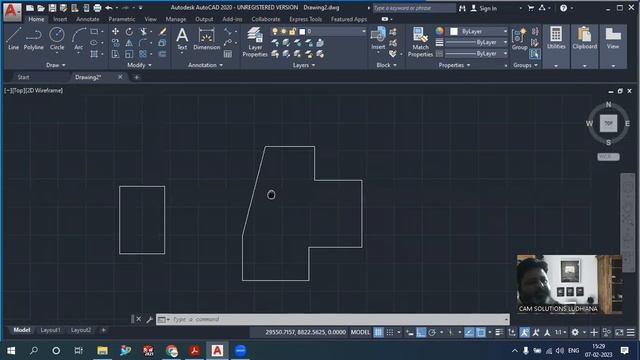
Task: Select the Rectangle tool in Draw panel
Action: (x=94, y=31)
